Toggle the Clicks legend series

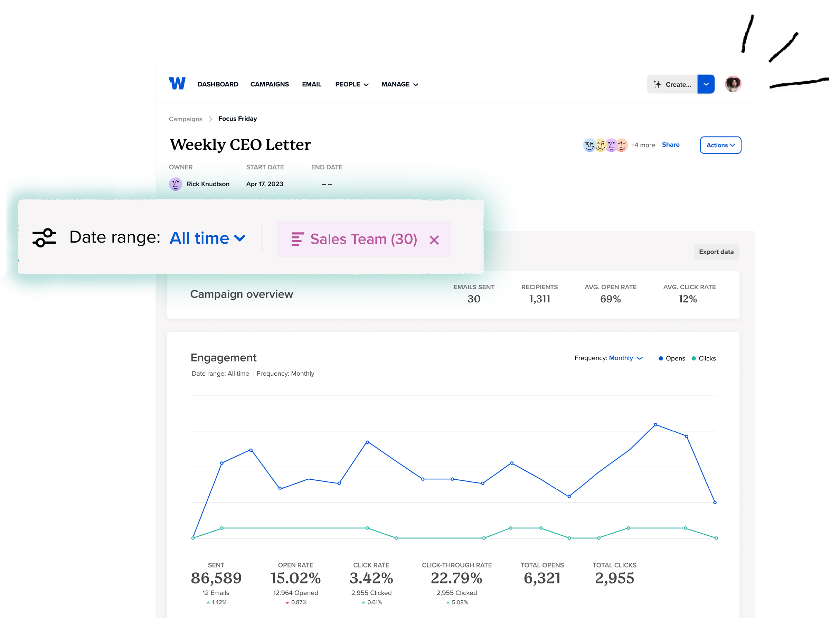[704, 358]
